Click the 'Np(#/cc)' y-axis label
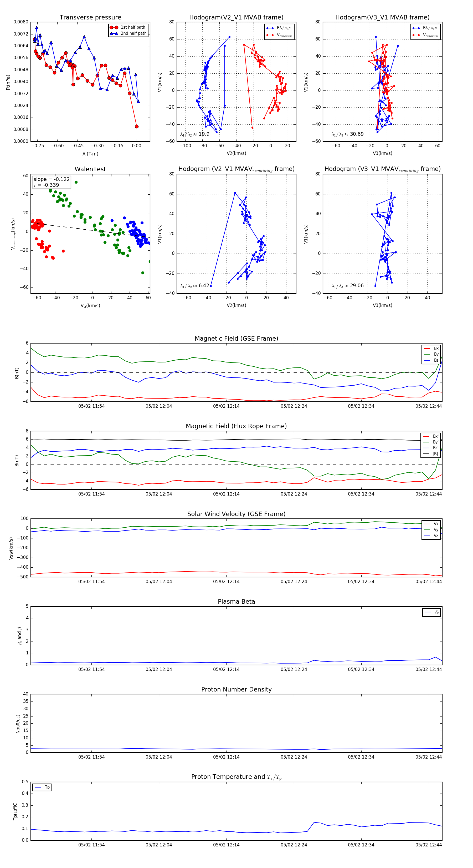The image size is (473, 868). pos(18,724)
